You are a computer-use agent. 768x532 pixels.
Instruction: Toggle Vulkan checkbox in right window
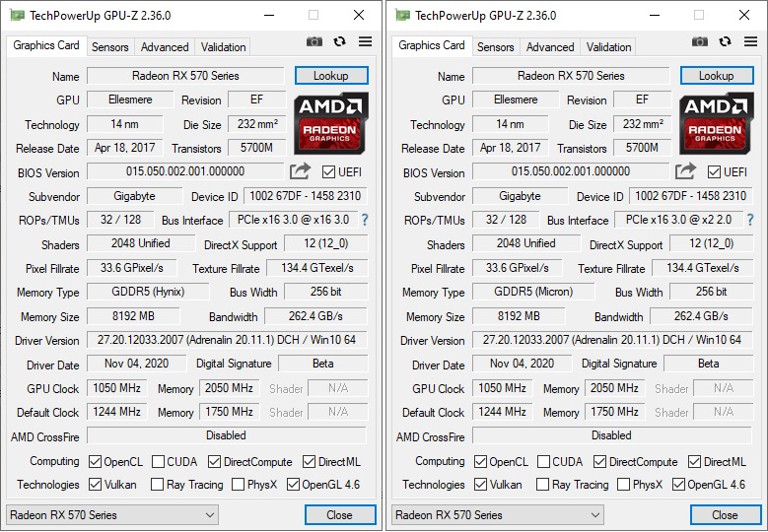coord(480,485)
